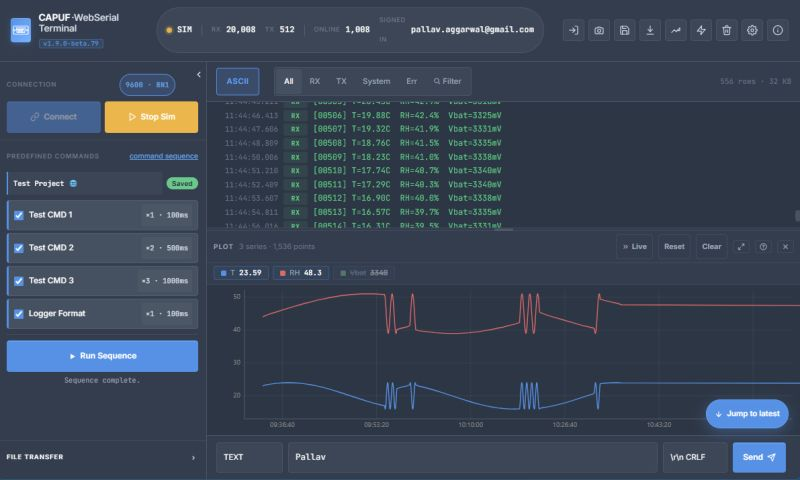Re-enable the hidden Vbat series chip
The height and width of the screenshot is (480, 800).
tap(364, 273)
